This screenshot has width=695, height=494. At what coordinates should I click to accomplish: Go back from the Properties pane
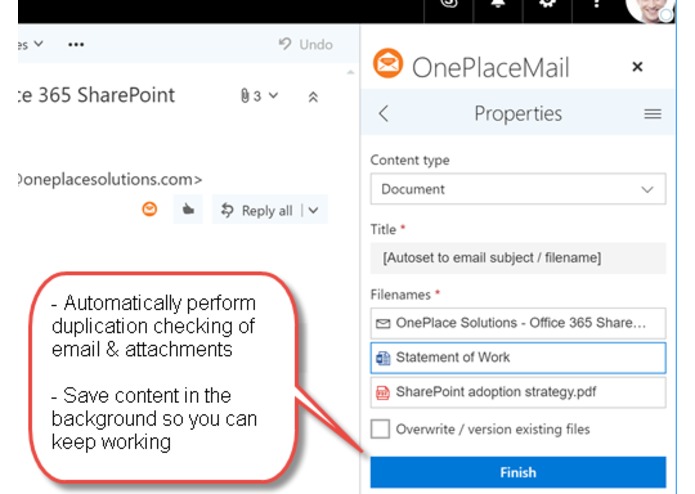click(384, 114)
